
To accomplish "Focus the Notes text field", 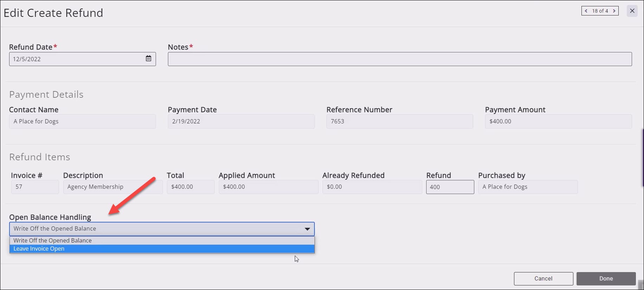I will click(x=399, y=59).
